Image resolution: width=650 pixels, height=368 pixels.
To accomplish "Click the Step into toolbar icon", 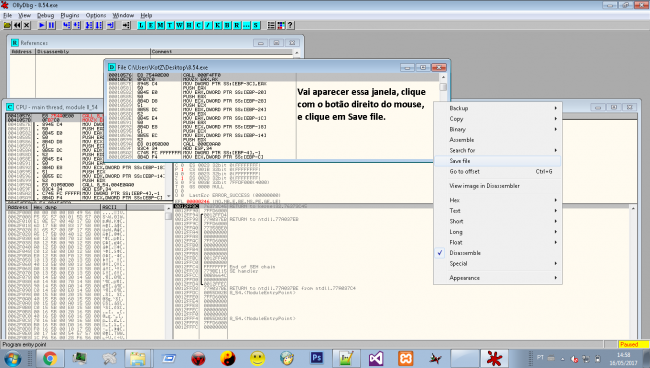I will click(x=66, y=25).
